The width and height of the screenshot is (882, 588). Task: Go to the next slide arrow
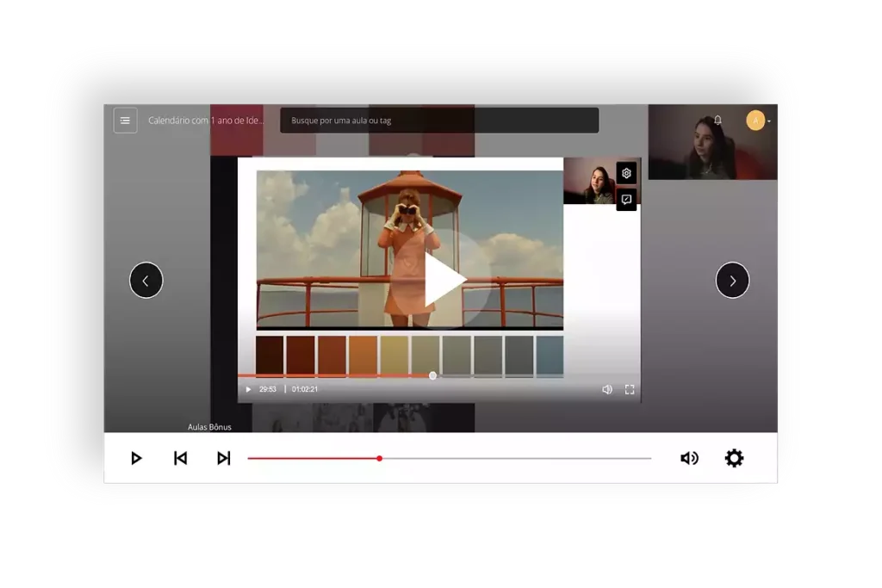[732, 281]
